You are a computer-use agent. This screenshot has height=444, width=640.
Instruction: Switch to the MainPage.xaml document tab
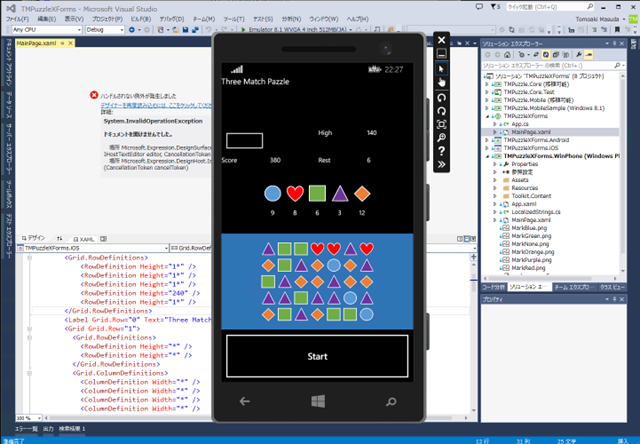pos(35,43)
